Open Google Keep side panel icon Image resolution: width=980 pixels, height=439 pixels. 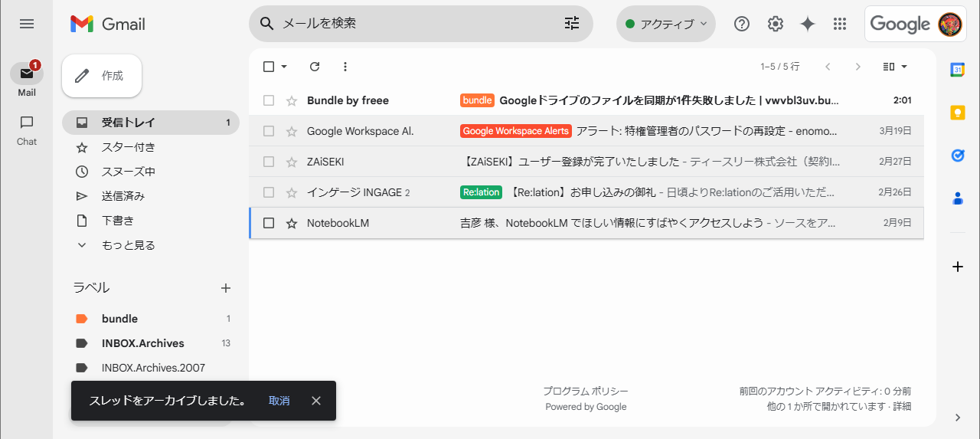[x=957, y=113]
